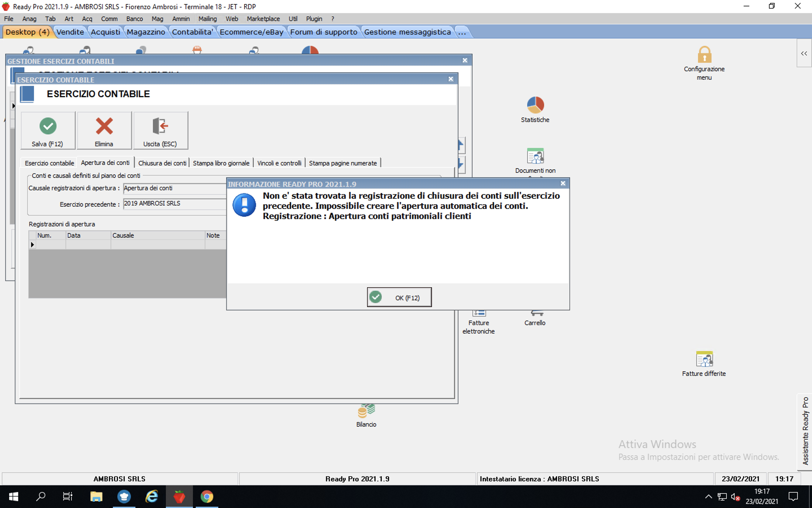
Task: Open the Fatture elettroniche icon
Action: [478, 323]
